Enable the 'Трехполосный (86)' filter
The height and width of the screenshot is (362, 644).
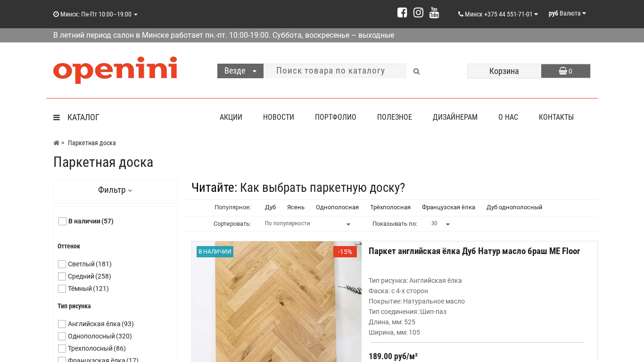click(x=62, y=348)
